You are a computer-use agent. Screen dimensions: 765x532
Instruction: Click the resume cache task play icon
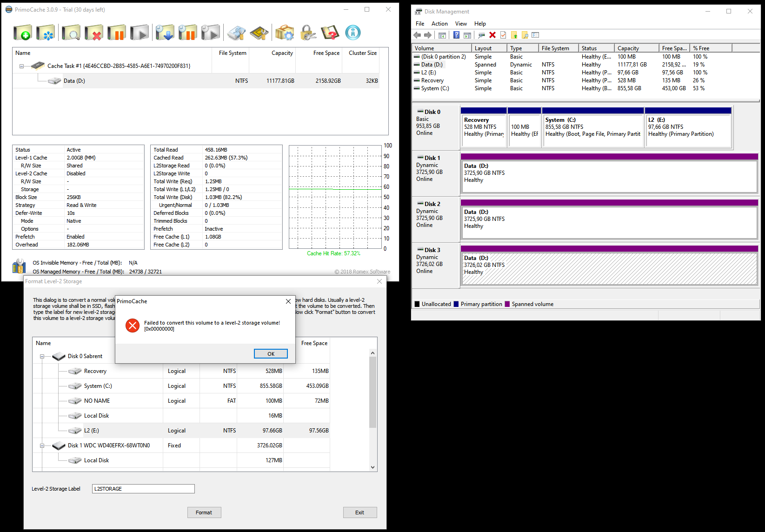(x=140, y=33)
